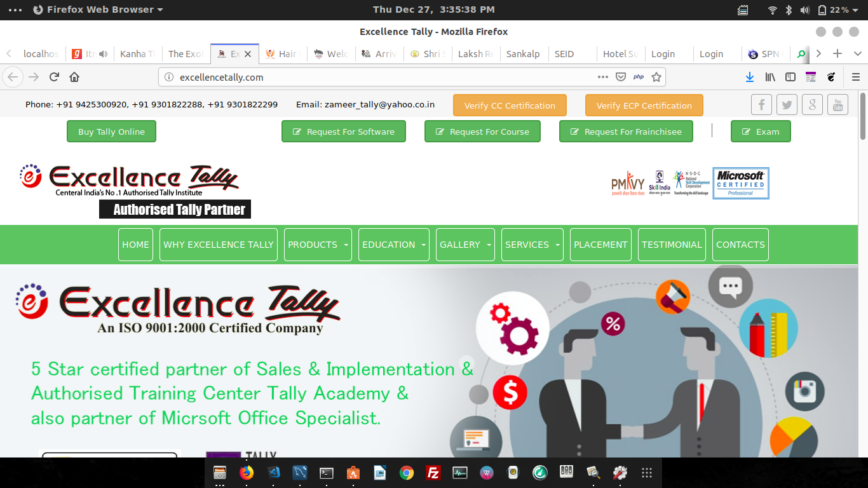Open the Library toolbar icon
This screenshot has height=488, width=868.
coord(770,77)
